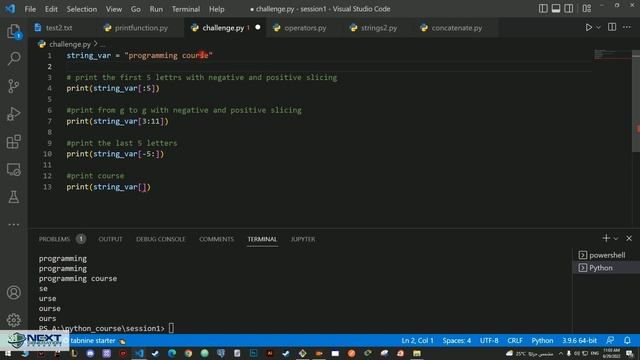Screen dimensions: 640x360
Task: Show additional activity bar views ellipsis
Action: click(x=14, y=224)
